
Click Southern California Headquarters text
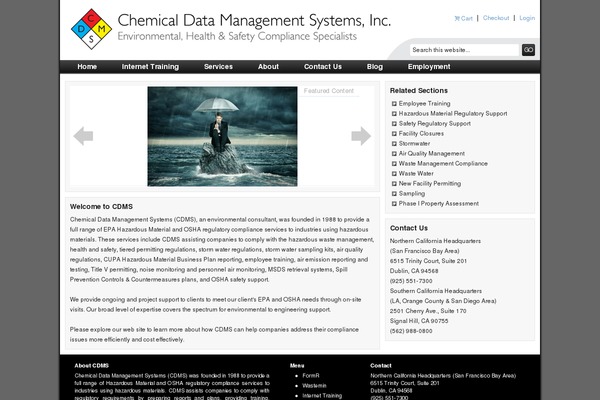[436, 291]
